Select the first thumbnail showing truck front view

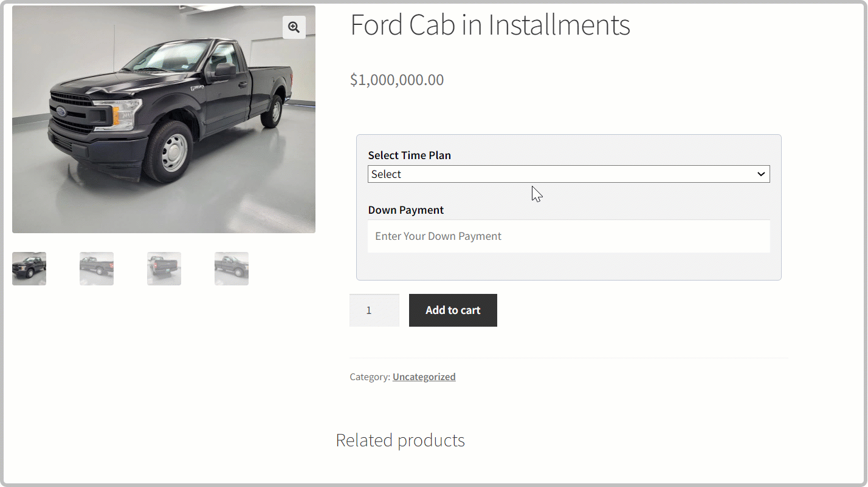pyautogui.click(x=29, y=268)
